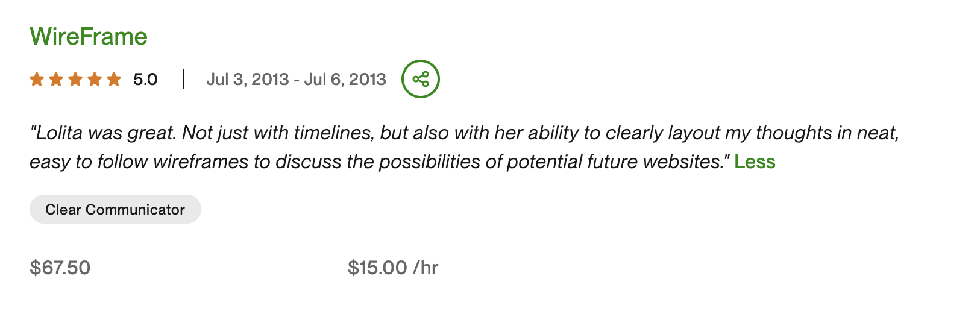The image size is (980, 323).
Task: Click the third (middle) rating star
Action: [x=75, y=79]
